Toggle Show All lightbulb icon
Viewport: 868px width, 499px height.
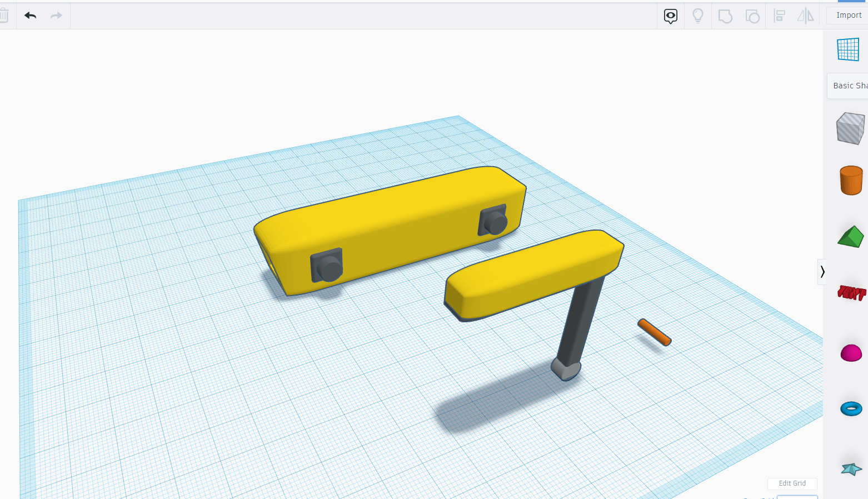698,16
